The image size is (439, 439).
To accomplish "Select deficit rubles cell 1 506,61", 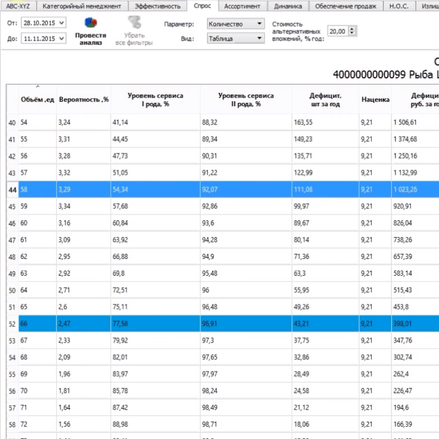I will (415, 122).
